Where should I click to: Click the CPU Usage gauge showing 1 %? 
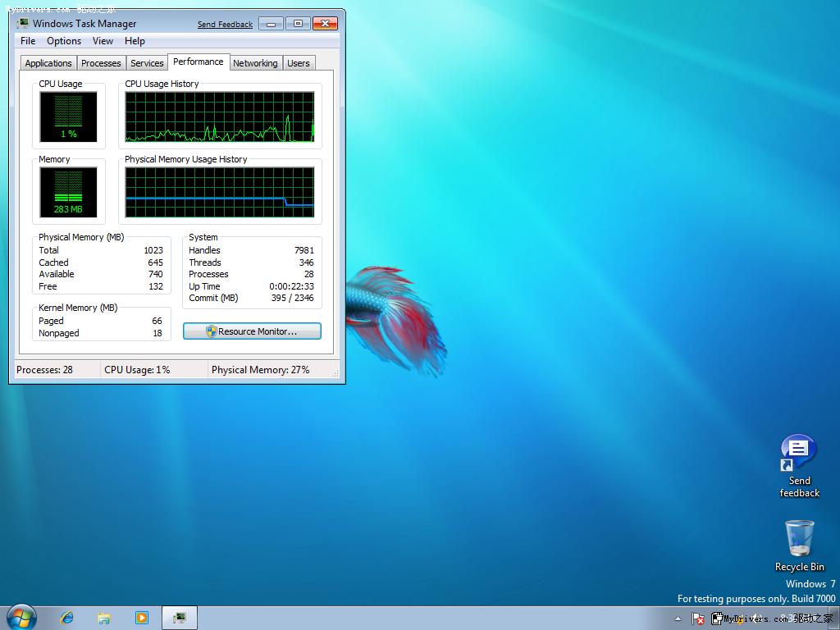(69, 116)
